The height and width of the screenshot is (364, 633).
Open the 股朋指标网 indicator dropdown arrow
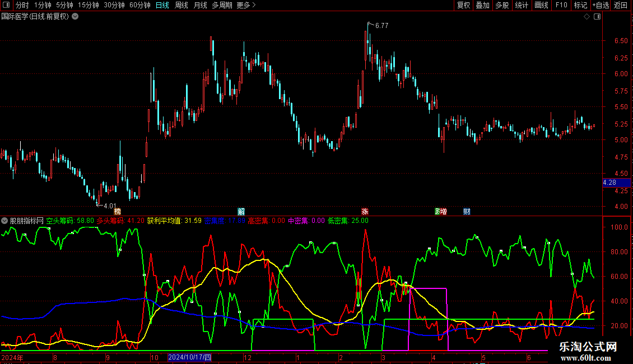4,221
